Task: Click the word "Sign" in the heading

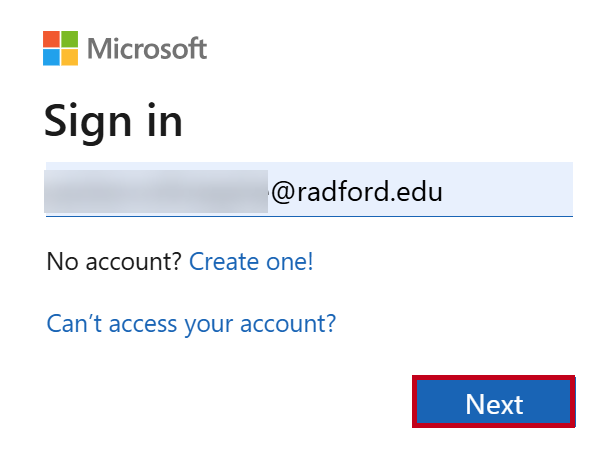Action: click(88, 123)
